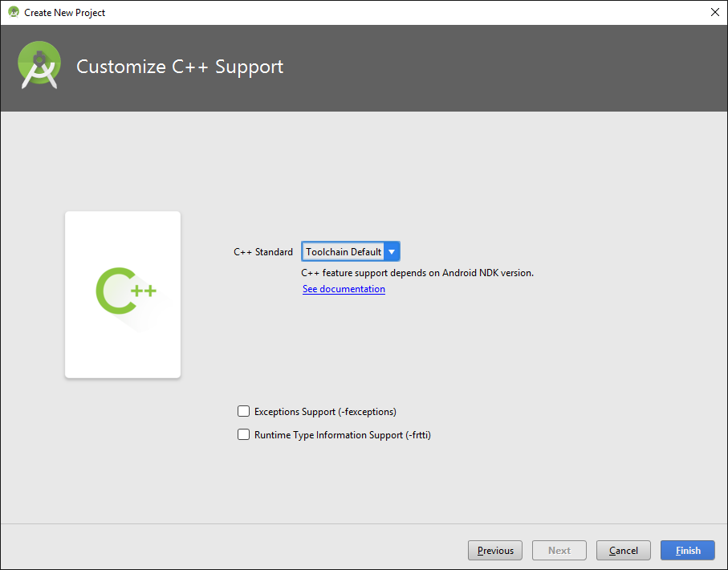Screen dimensions: 728x570
Task: Go back with the Previous button
Action: pyautogui.click(x=495, y=551)
